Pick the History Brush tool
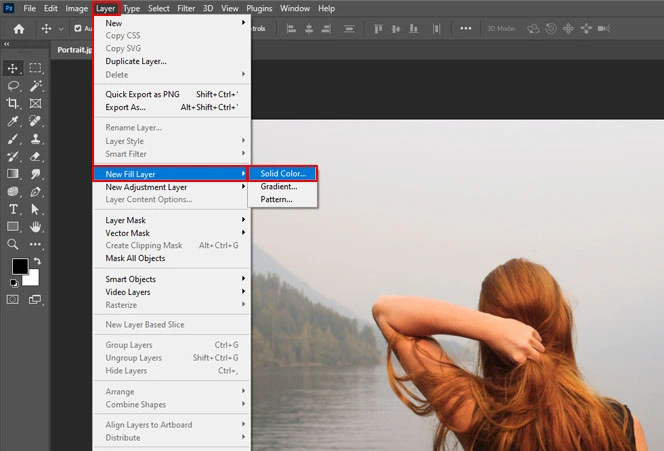 click(x=13, y=156)
